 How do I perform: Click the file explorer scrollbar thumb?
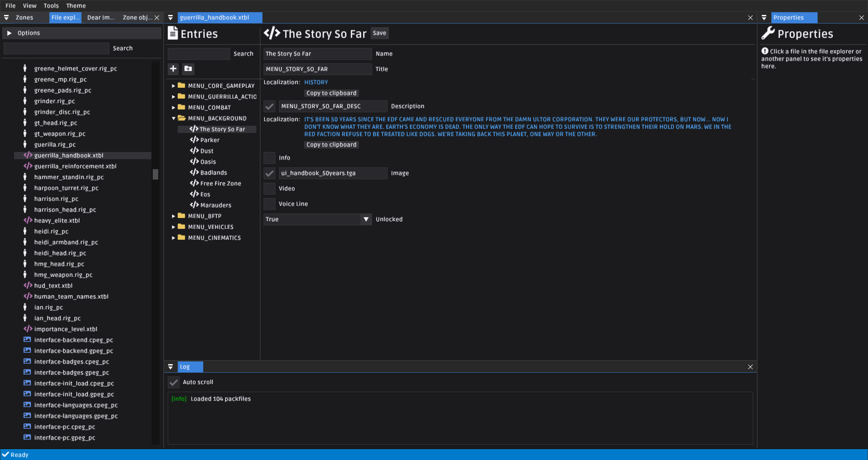tap(156, 174)
